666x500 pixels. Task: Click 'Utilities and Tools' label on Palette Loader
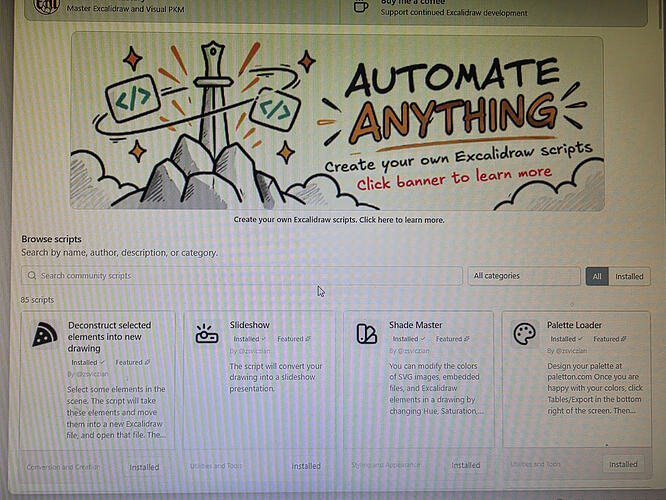(x=536, y=464)
